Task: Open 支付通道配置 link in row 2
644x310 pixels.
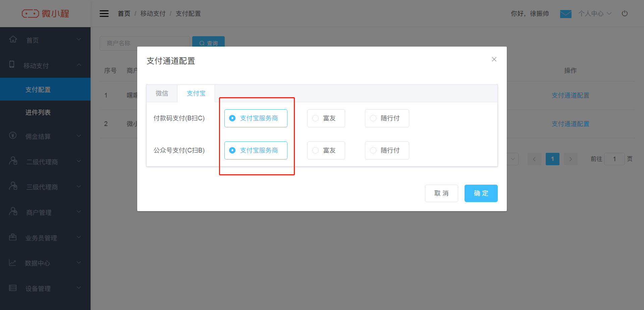Action: [x=570, y=124]
